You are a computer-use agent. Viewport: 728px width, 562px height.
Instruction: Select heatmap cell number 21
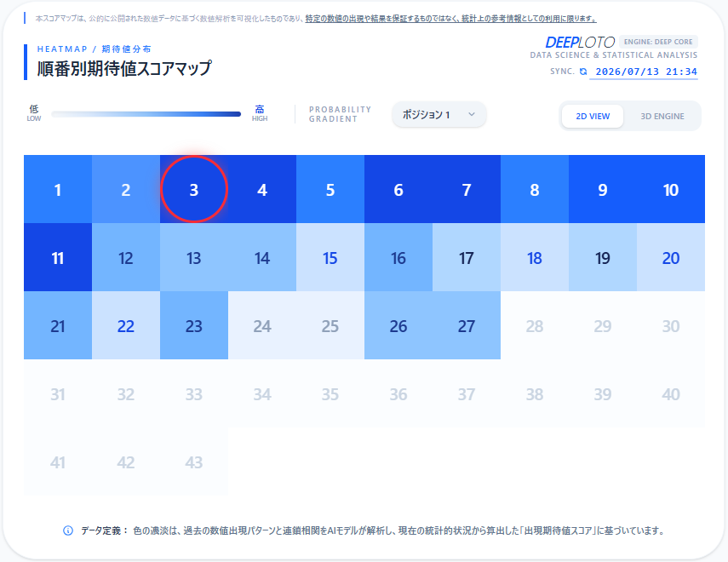(58, 325)
